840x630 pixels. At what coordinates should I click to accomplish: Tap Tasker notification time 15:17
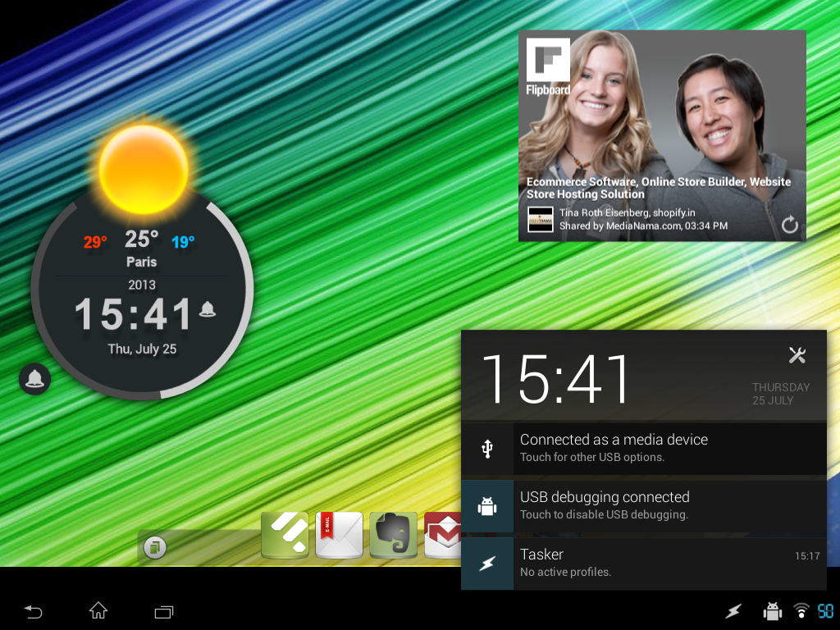807,556
